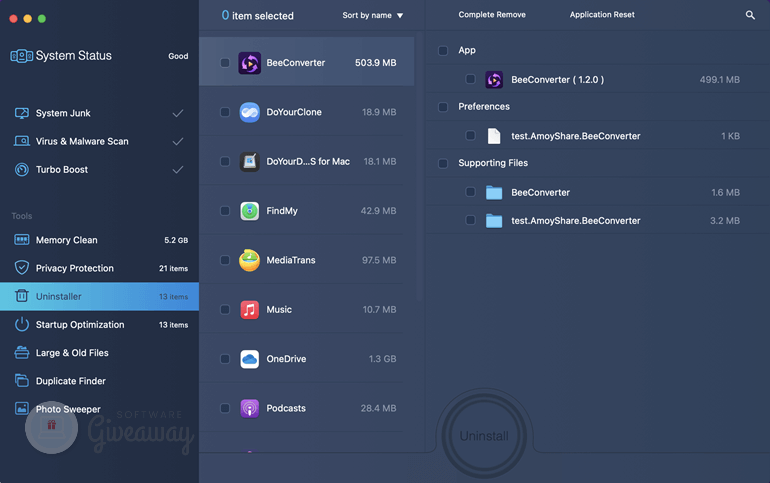
Task: Click BeeConverter app icon in list
Action: click(249, 63)
